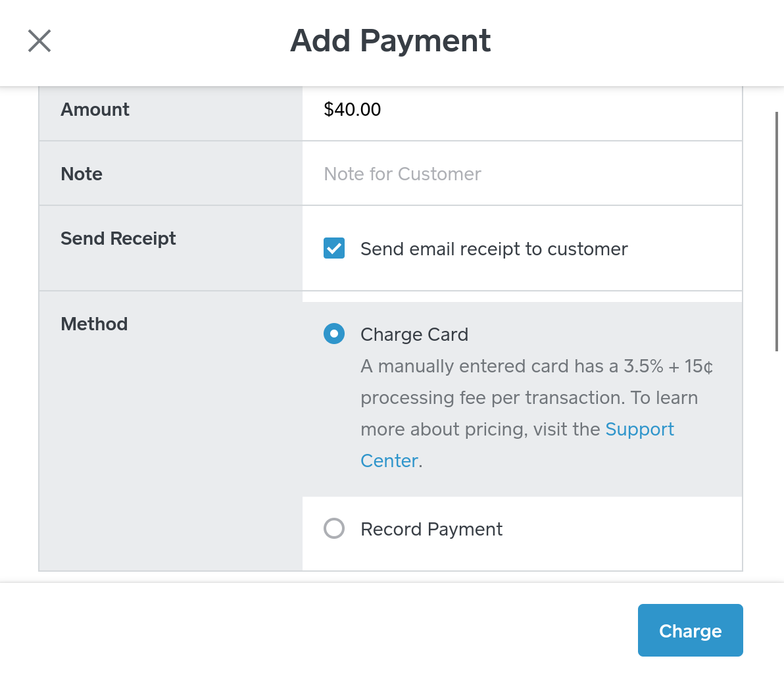Click the vertical scrollbar thumb
The height and width of the screenshot is (675, 784).
point(777,232)
